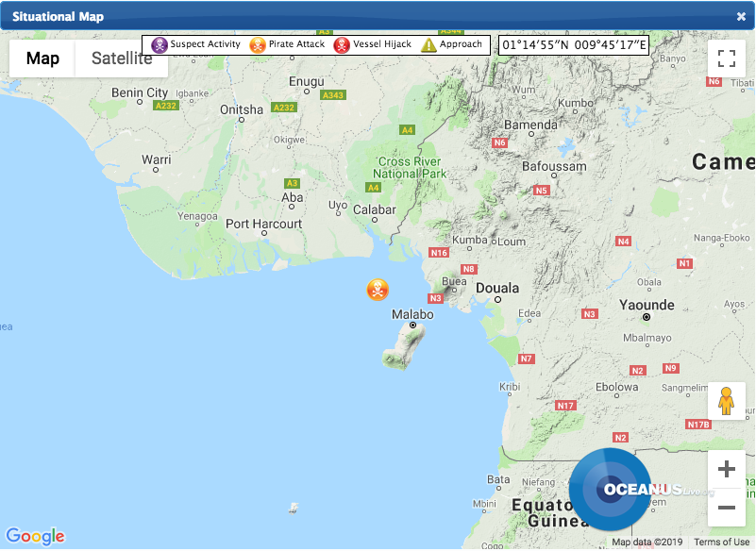
Task: Click the Port Harcourt city label
Action: [x=264, y=224]
